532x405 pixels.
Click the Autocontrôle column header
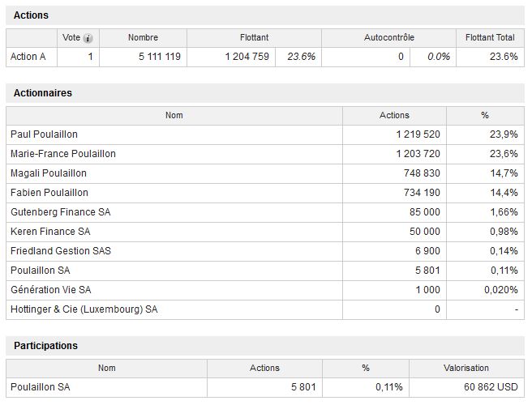click(388, 37)
